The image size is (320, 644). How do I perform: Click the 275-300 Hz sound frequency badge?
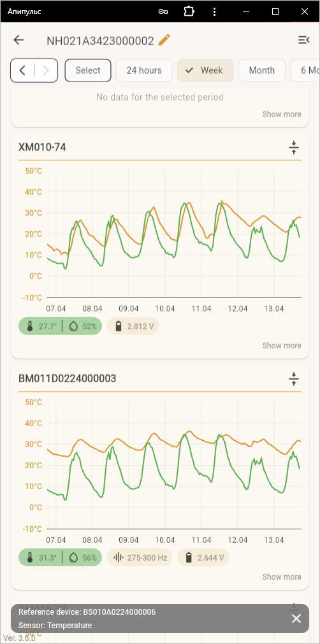point(140,558)
